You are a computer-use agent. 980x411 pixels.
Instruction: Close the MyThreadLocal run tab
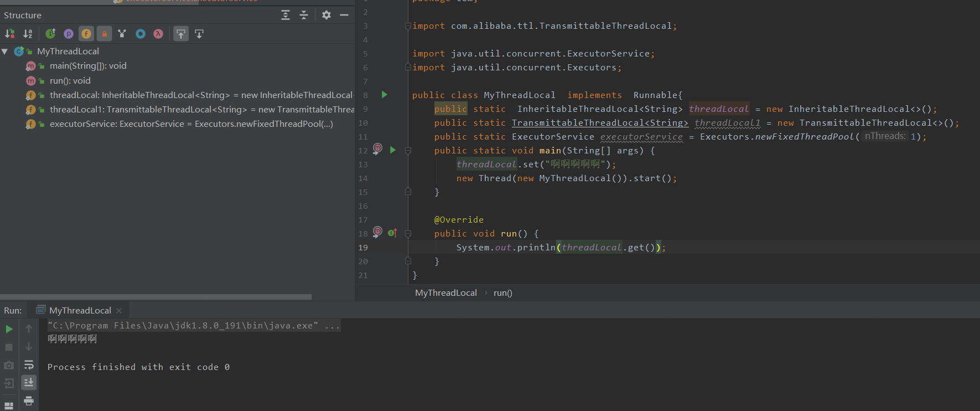[x=119, y=311]
